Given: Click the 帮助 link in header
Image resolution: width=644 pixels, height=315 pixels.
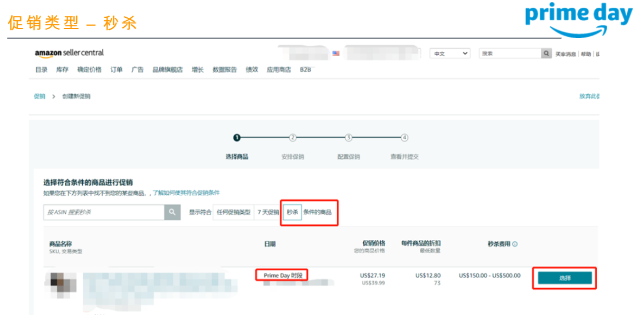Looking at the screenshot, I should pos(587,54).
